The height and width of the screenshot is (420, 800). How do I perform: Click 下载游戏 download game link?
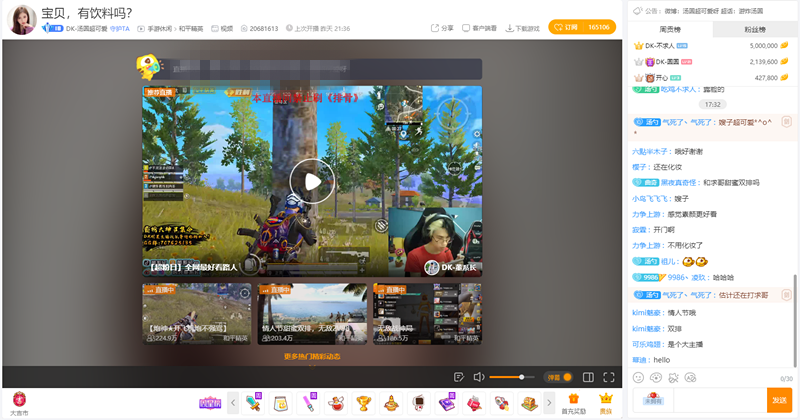click(522, 28)
